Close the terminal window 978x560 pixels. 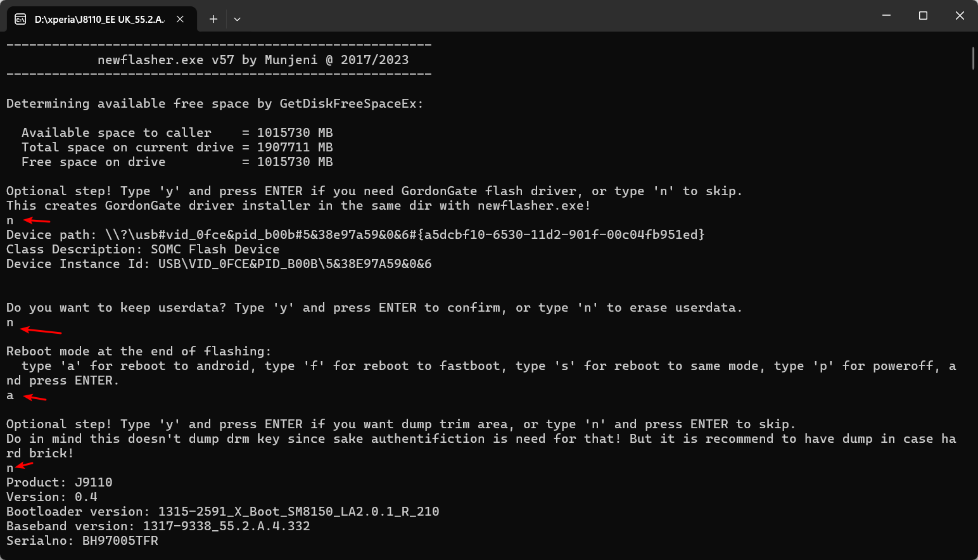pyautogui.click(x=960, y=15)
